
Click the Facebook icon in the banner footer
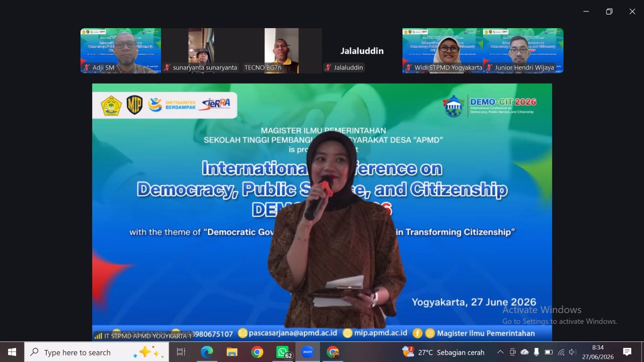pos(417,333)
